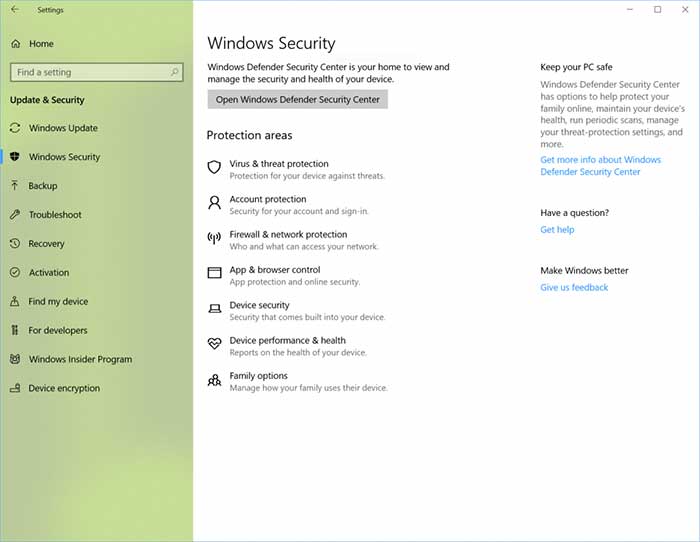
Task: Open the Backup settings page
Action: (42, 186)
